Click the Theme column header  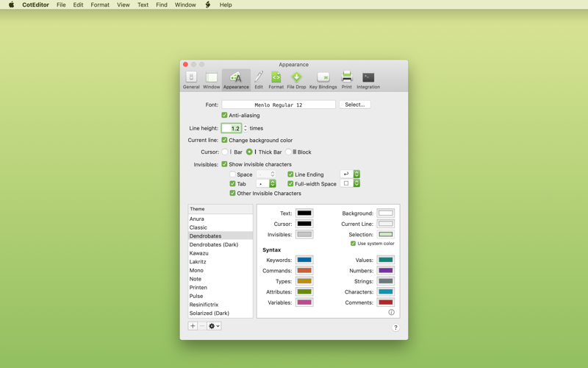coord(220,209)
